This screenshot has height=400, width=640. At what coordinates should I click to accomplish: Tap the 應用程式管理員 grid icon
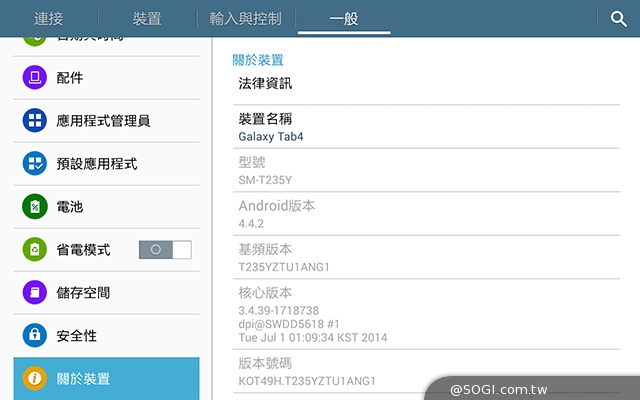click(35, 120)
